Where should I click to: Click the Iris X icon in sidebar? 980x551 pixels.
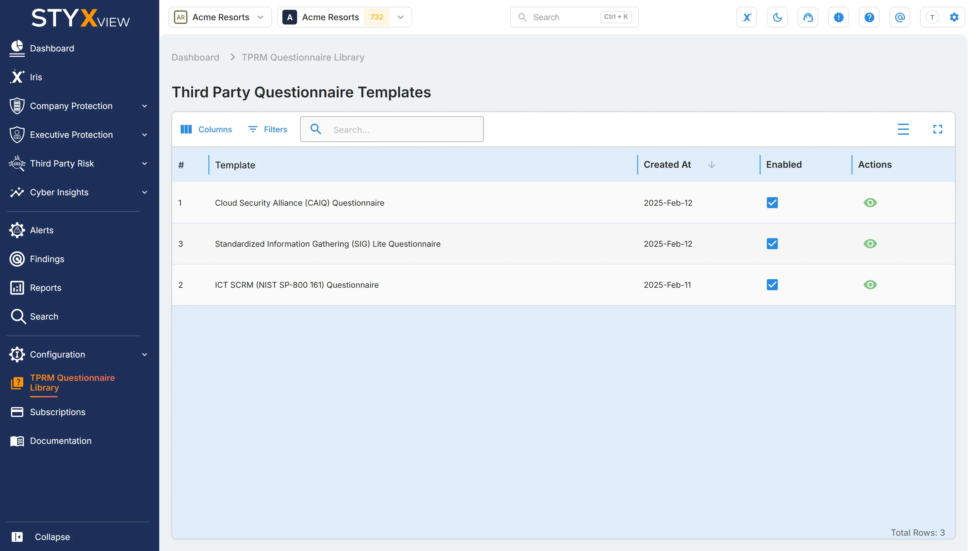point(17,77)
